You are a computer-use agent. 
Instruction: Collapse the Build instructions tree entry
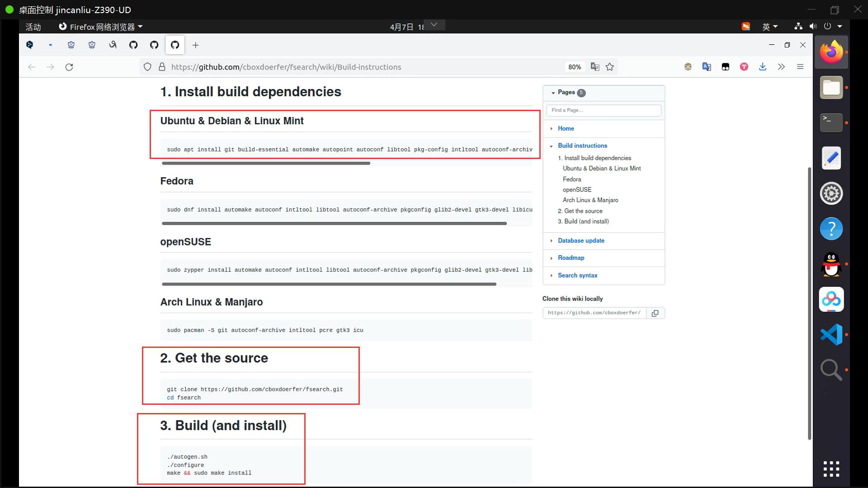552,146
